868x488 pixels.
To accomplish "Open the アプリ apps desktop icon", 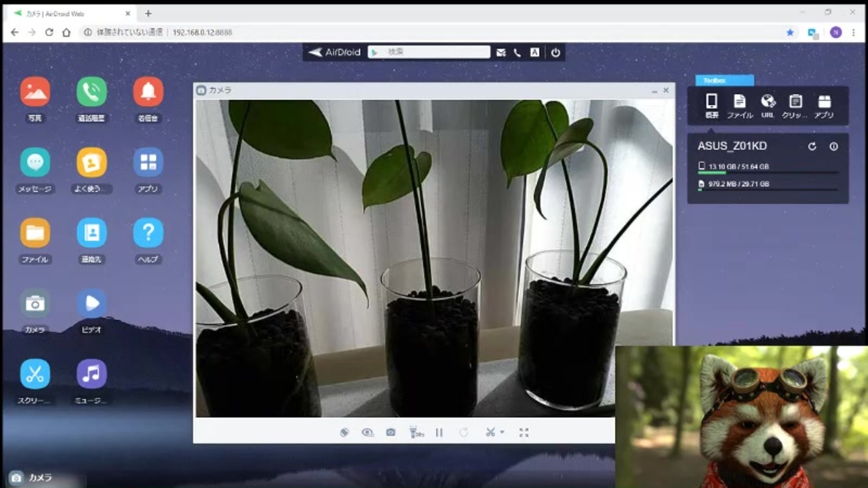I will pyautogui.click(x=148, y=163).
